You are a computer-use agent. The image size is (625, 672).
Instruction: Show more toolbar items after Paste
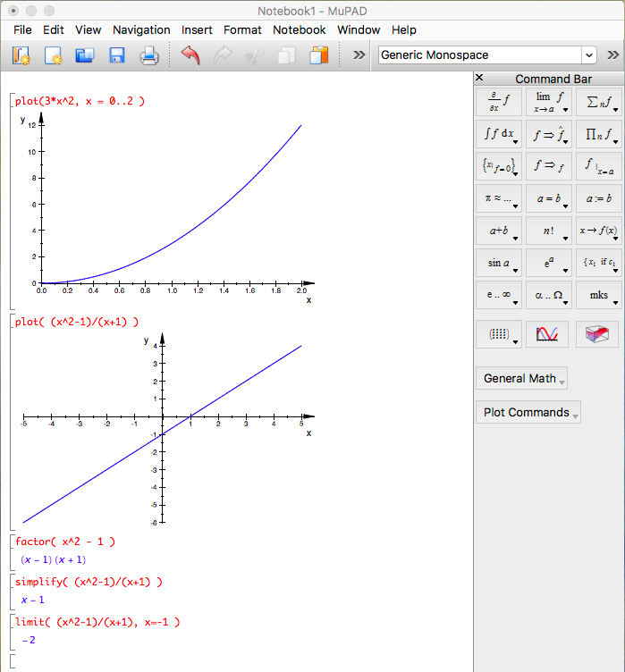(359, 55)
